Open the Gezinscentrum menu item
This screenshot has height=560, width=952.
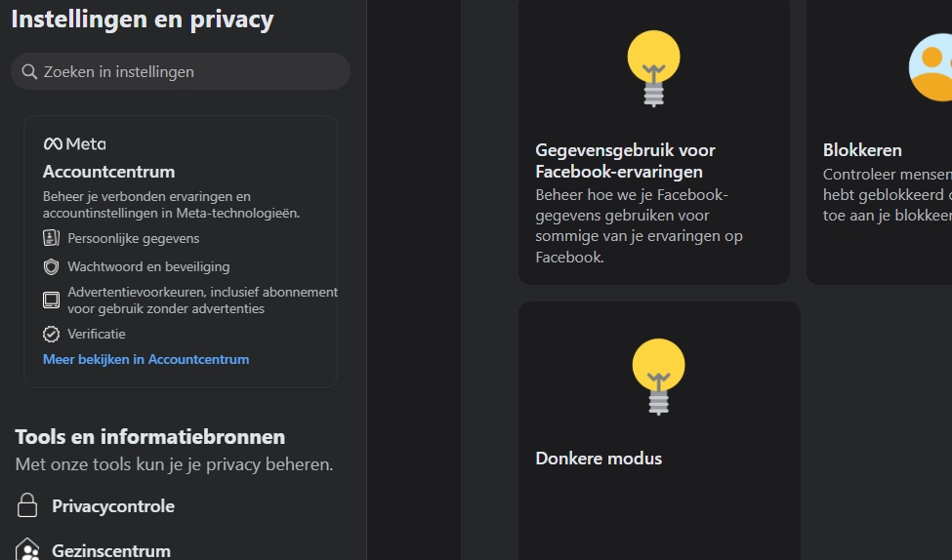pyautogui.click(x=111, y=551)
